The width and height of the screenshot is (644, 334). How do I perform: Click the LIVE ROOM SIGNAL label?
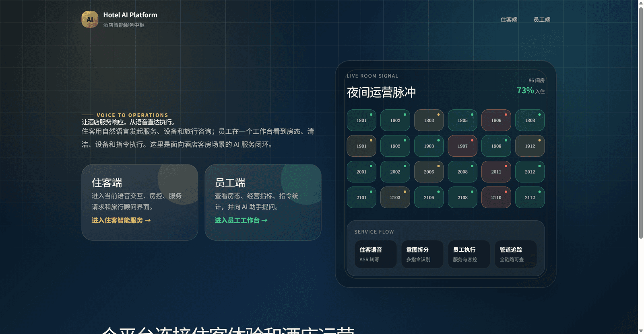[x=372, y=76]
